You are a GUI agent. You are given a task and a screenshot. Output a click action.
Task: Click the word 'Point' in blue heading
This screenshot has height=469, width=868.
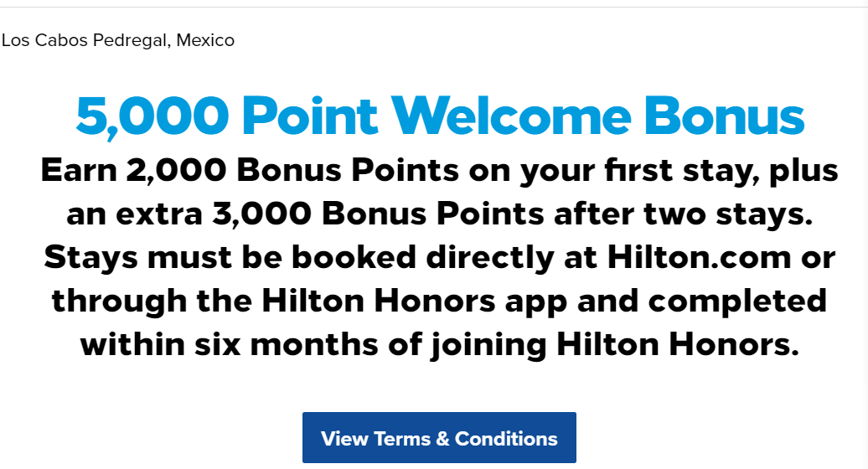click(310, 116)
